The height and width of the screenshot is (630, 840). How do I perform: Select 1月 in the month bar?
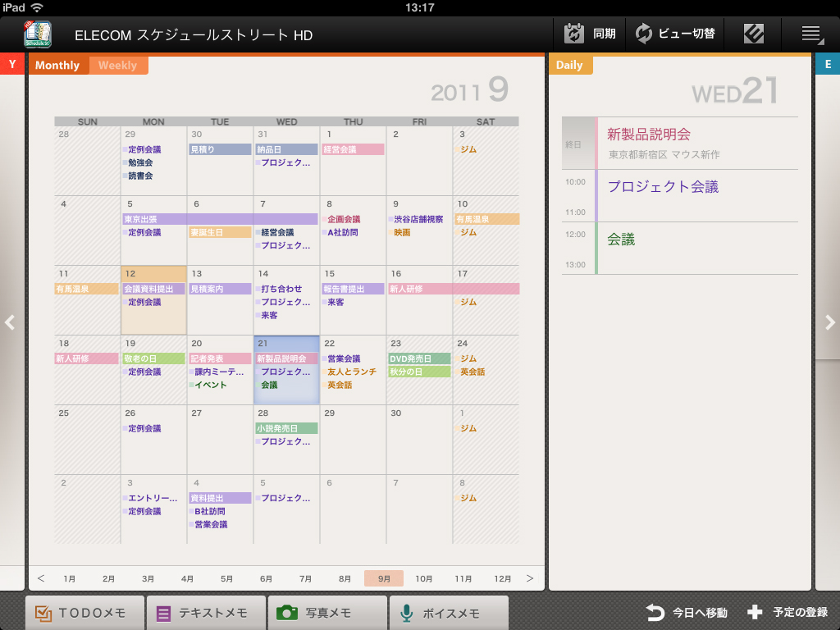69,578
